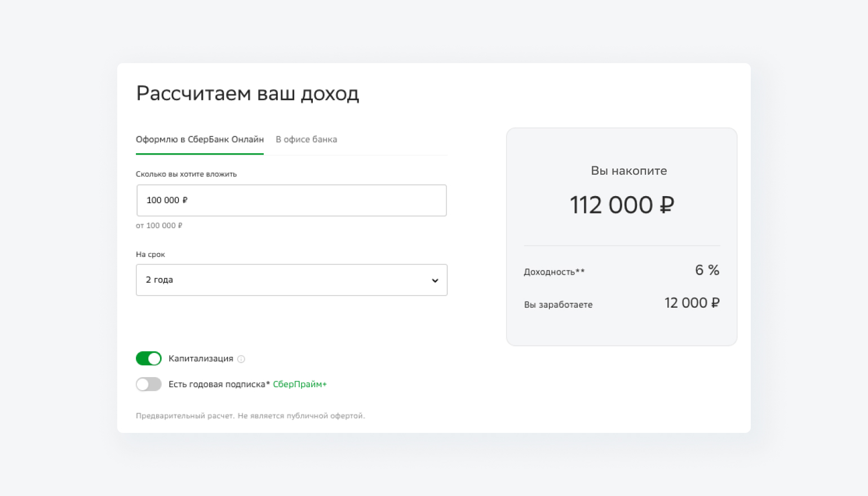Select the Вы накопите heading
Viewport: 868px width, 496px height.
tap(628, 171)
